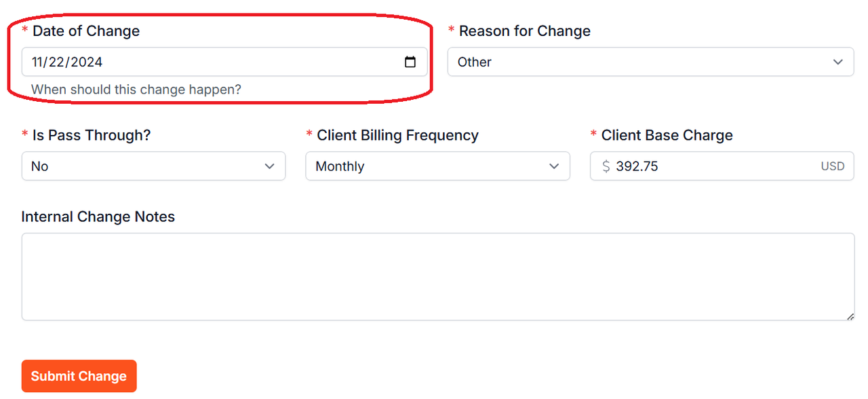The height and width of the screenshot is (399, 868).
Task: Click the resize grip of Internal Change Notes box
Action: (850, 316)
